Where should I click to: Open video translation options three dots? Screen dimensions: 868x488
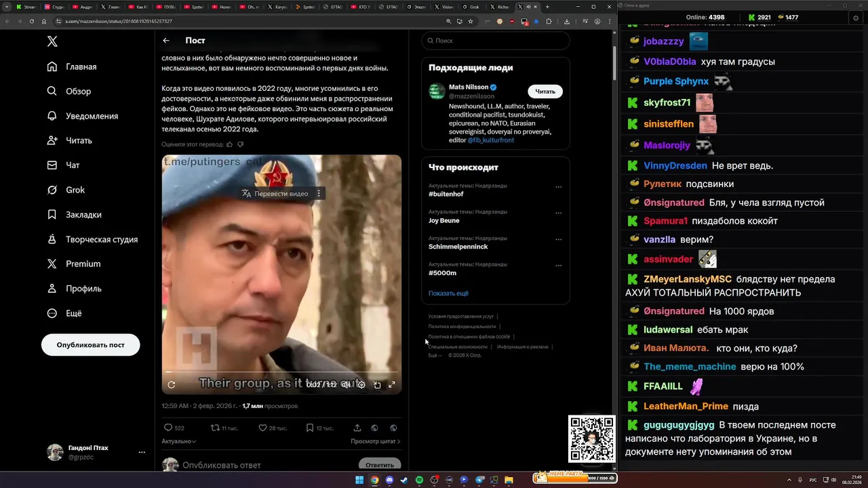click(319, 194)
